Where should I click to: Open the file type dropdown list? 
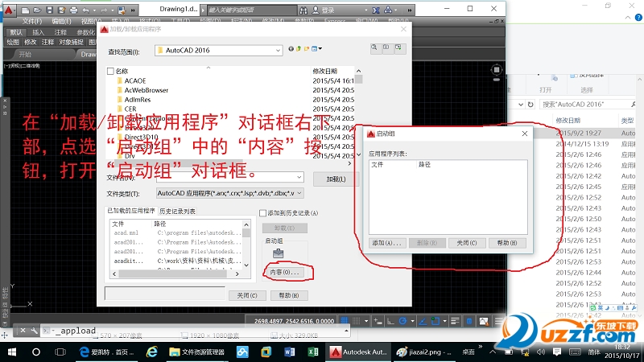(299, 193)
